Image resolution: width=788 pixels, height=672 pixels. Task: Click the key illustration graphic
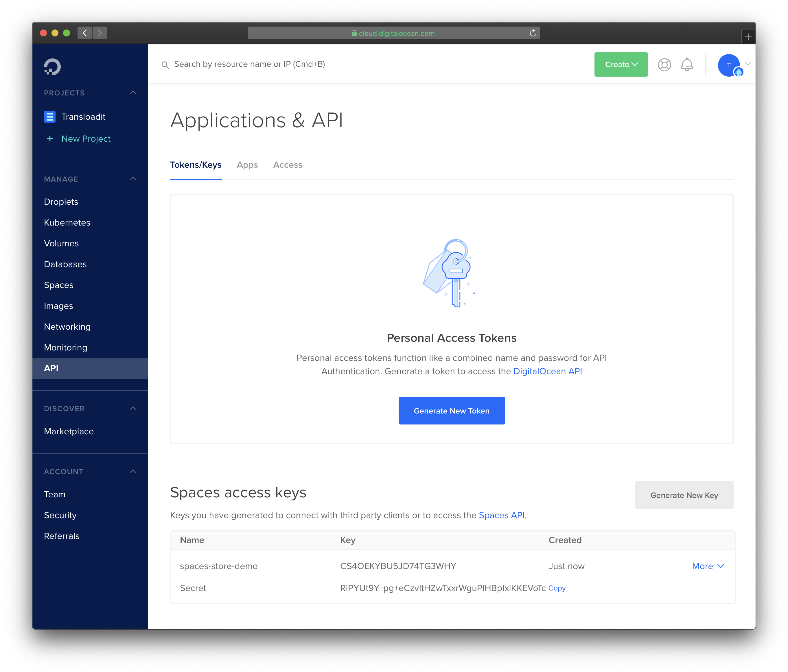[x=450, y=273]
